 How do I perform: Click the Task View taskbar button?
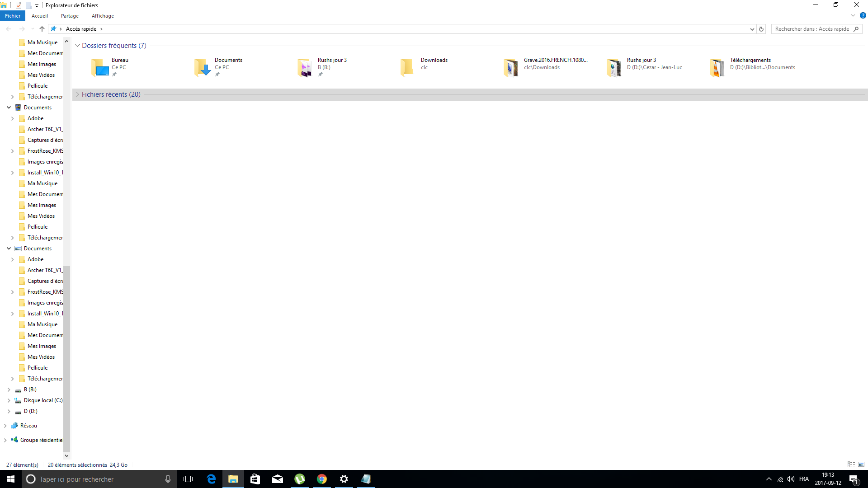pos(188,479)
